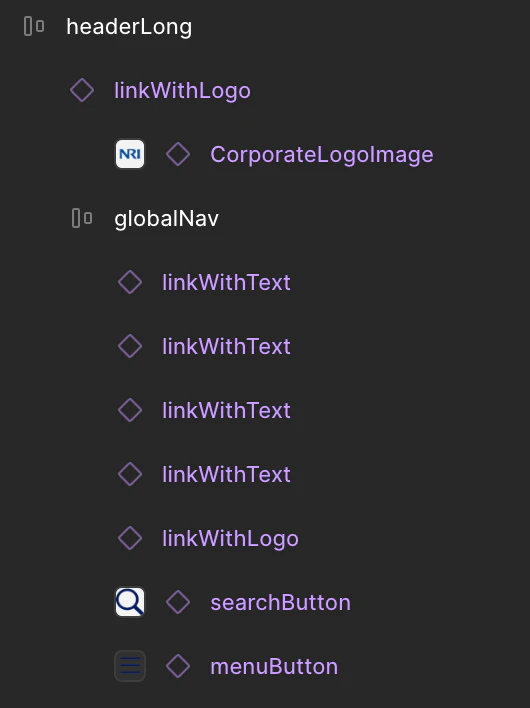Image resolution: width=530 pixels, height=708 pixels.
Task: Click the diamond icon next to searchButton
Action: pyautogui.click(x=178, y=602)
